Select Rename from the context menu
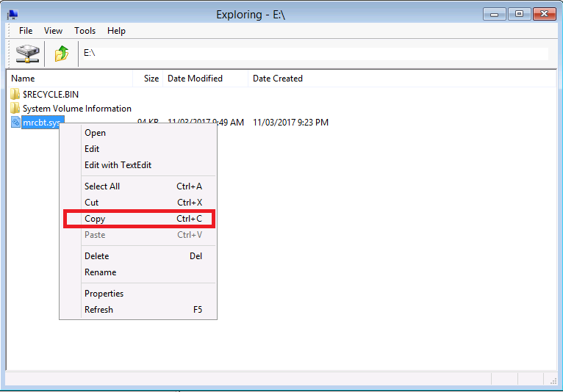The height and width of the screenshot is (392, 563). [101, 272]
